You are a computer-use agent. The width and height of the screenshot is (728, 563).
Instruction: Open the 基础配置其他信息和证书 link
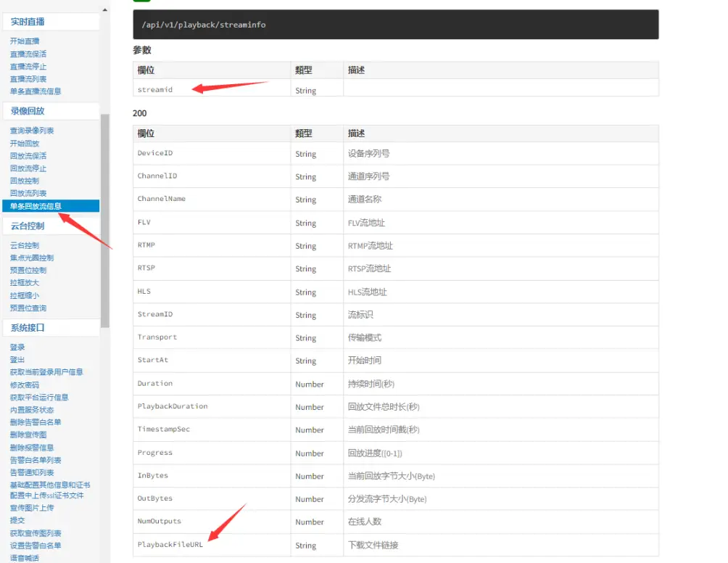point(50,485)
